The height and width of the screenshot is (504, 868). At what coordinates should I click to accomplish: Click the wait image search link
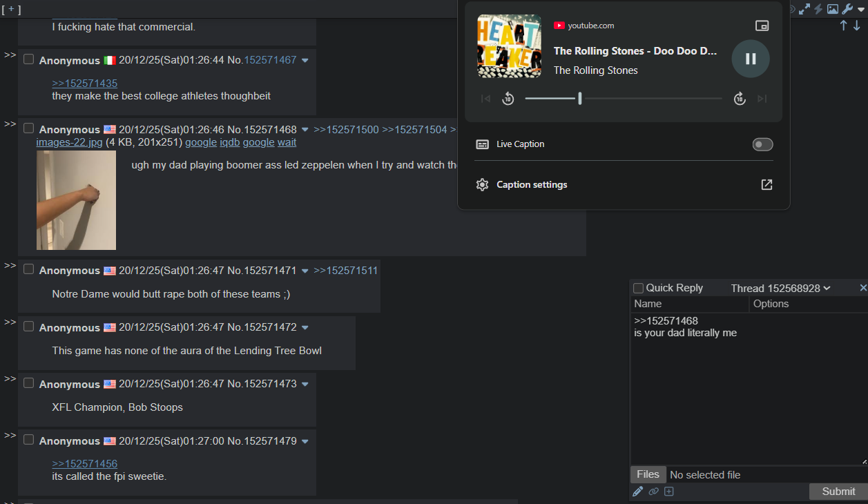pos(287,142)
